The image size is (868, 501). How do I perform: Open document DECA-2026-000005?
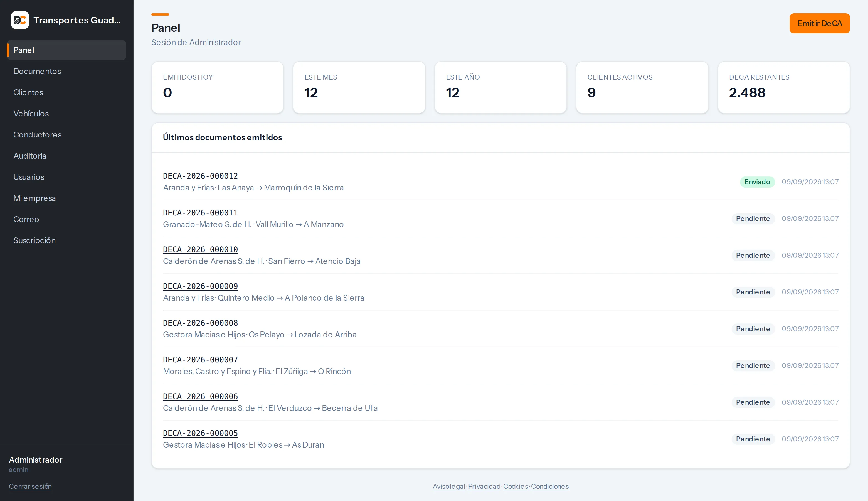201,433
